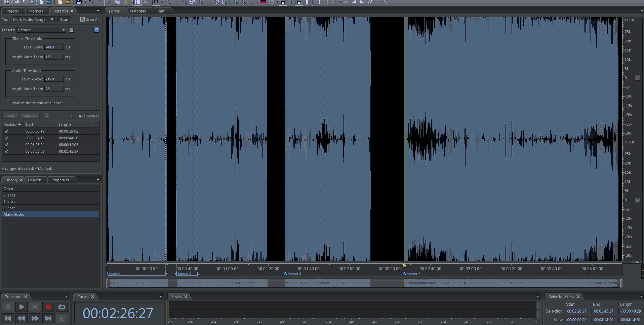Click the Fade In ramp icon

pyautogui.click(x=354, y=2)
